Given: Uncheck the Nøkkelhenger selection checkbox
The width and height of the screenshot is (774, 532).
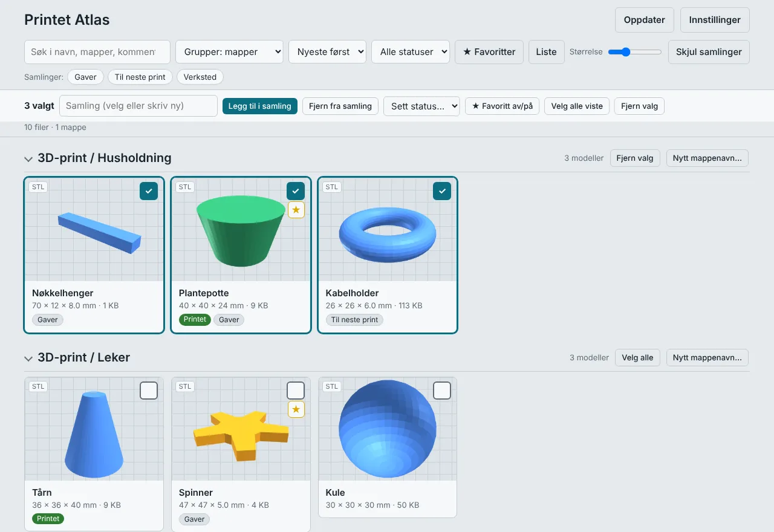Looking at the screenshot, I should 149,191.
